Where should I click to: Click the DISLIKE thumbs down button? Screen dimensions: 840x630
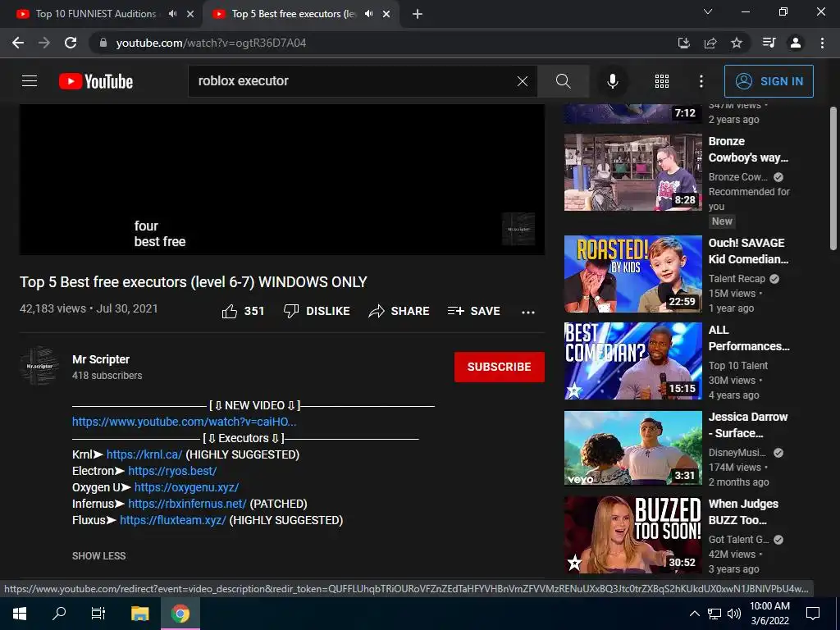[317, 311]
